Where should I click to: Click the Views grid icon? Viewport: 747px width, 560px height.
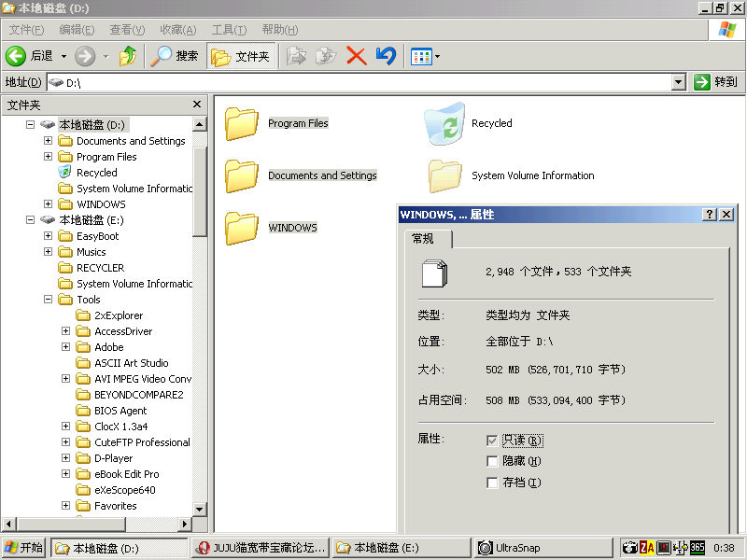point(421,57)
